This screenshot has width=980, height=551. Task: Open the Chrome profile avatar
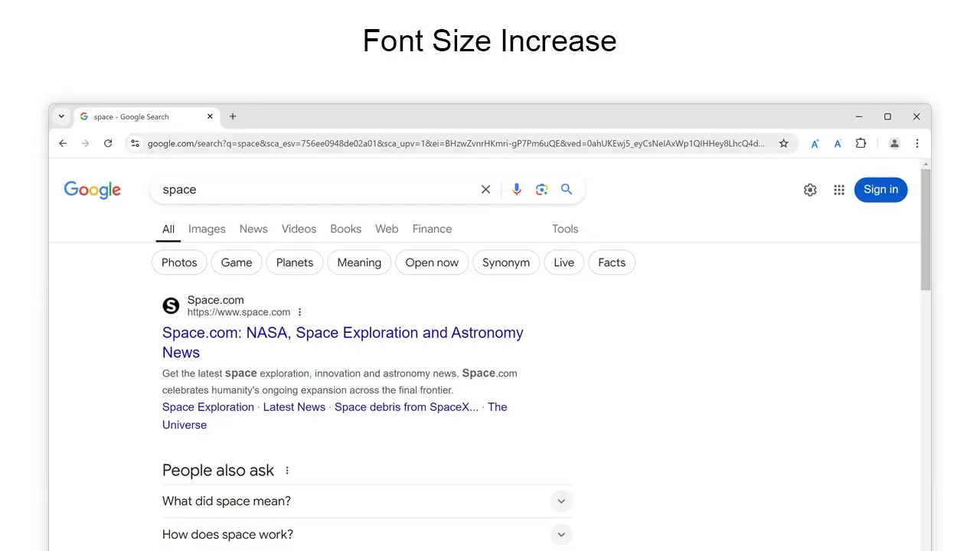[893, 143]
